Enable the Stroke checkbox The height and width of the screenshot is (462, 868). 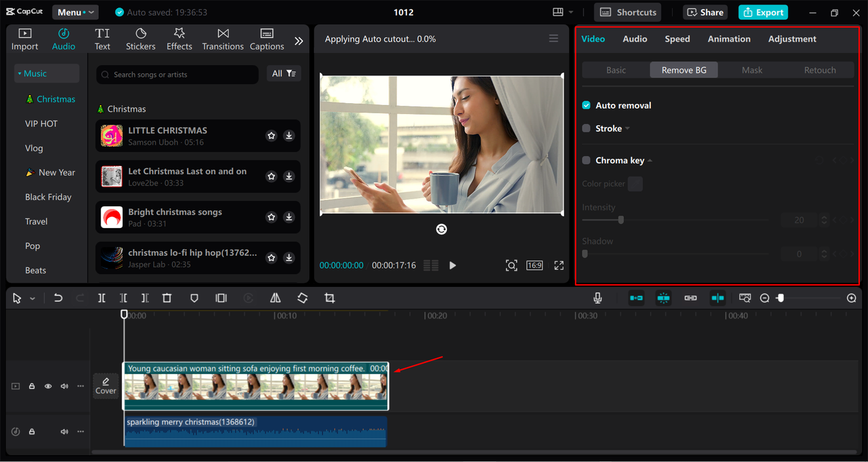(x=586, y=128)
